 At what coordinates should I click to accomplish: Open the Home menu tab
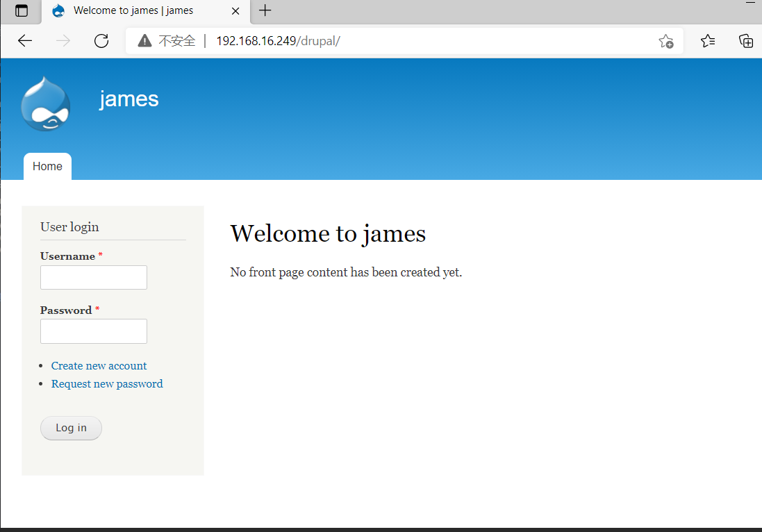coord(47,166)
